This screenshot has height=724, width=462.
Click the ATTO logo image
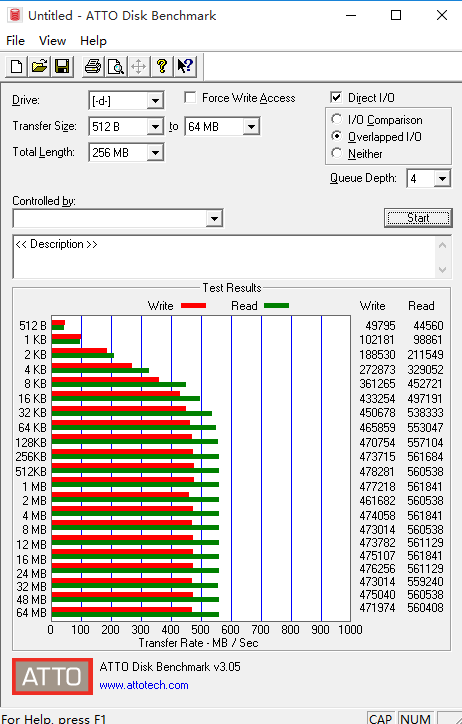click(52, 676)
